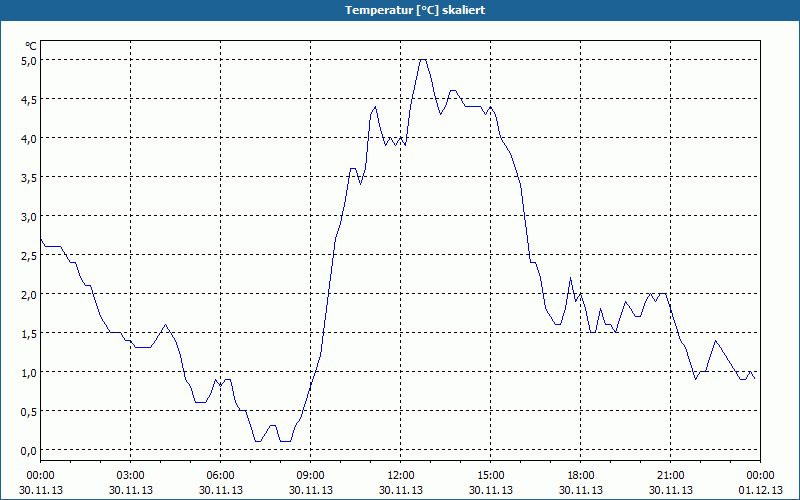This screenshot has width=800, height=500.
Task: Click the 1,0 y-axis value
Action: (29, 372)
